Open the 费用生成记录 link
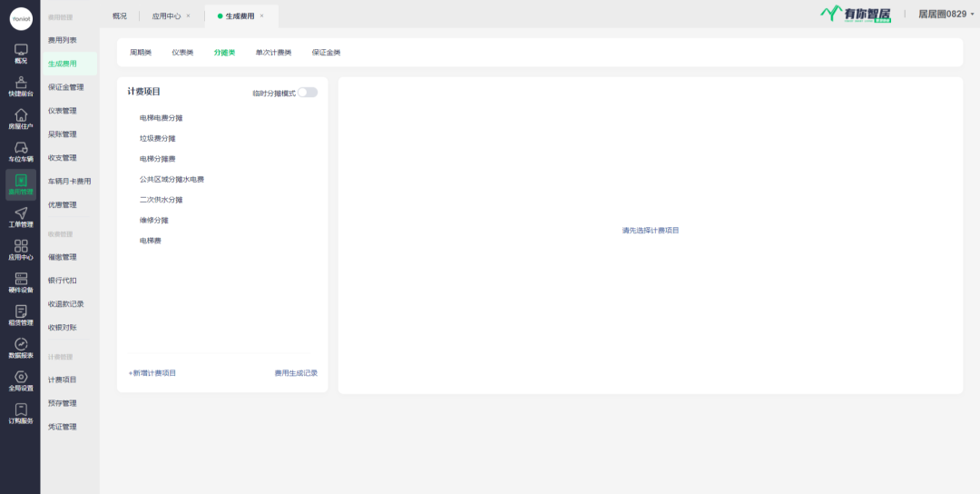 tap(296, 373)
